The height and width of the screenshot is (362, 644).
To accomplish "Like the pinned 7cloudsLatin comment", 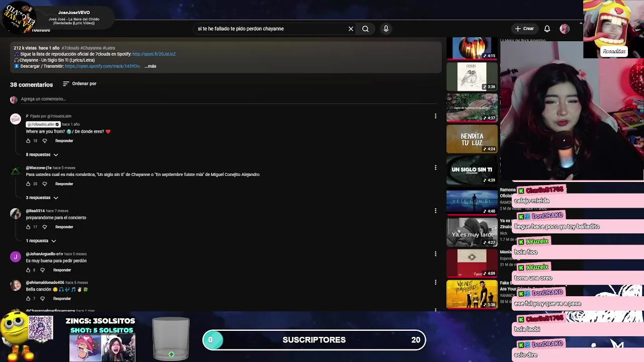I will coord(28,141).
